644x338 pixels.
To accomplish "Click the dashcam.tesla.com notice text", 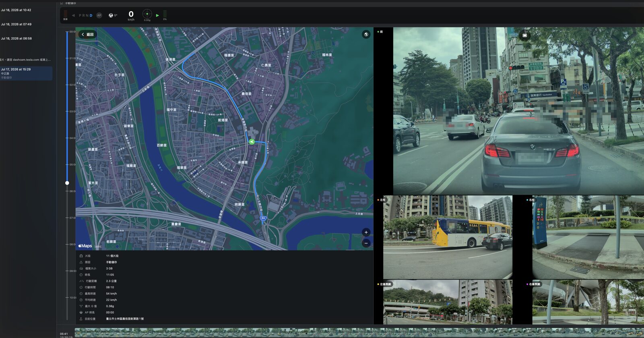I will click(26, 60).
